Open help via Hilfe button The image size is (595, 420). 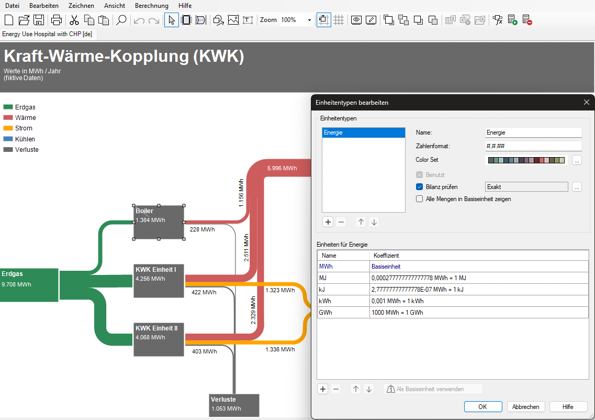[568, 407]
